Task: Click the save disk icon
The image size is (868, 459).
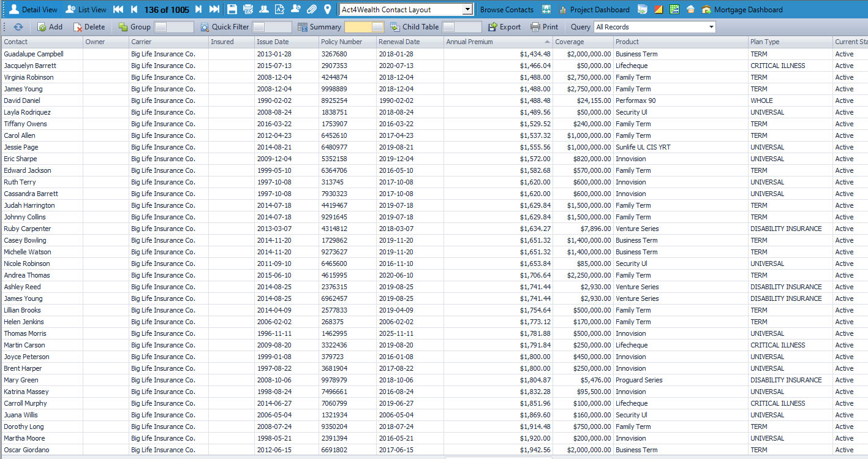Action: click(x=232, y=9)
